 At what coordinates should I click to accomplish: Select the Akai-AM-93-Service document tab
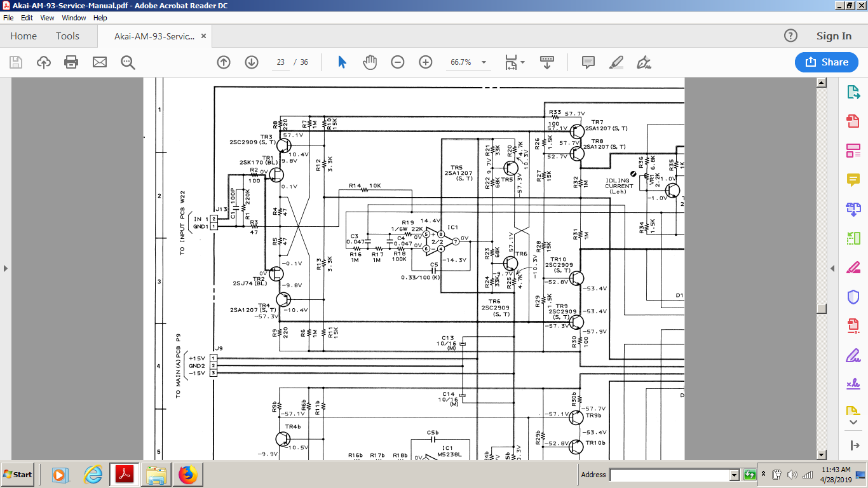(x=154, y=36)
